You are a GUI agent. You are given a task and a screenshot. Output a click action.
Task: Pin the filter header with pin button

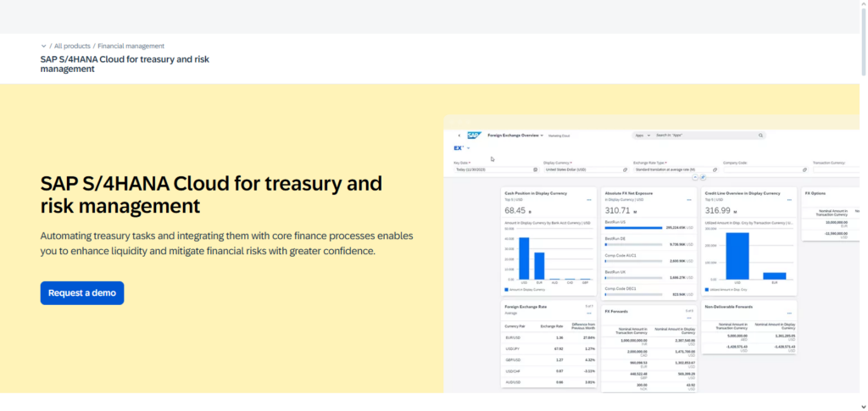point(703,178)
